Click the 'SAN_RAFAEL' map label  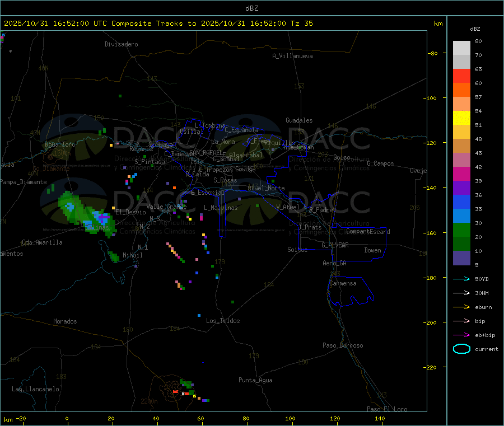(206, 152)
